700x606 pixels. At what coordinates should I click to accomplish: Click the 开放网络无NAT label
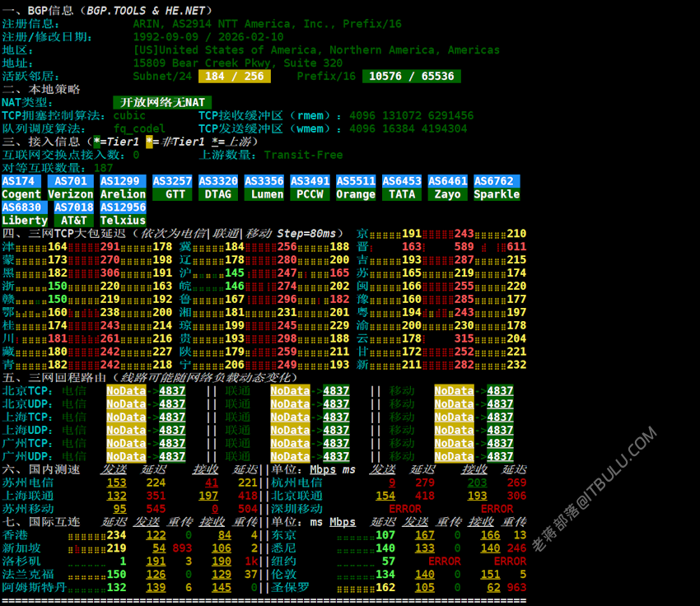[162, 103]
